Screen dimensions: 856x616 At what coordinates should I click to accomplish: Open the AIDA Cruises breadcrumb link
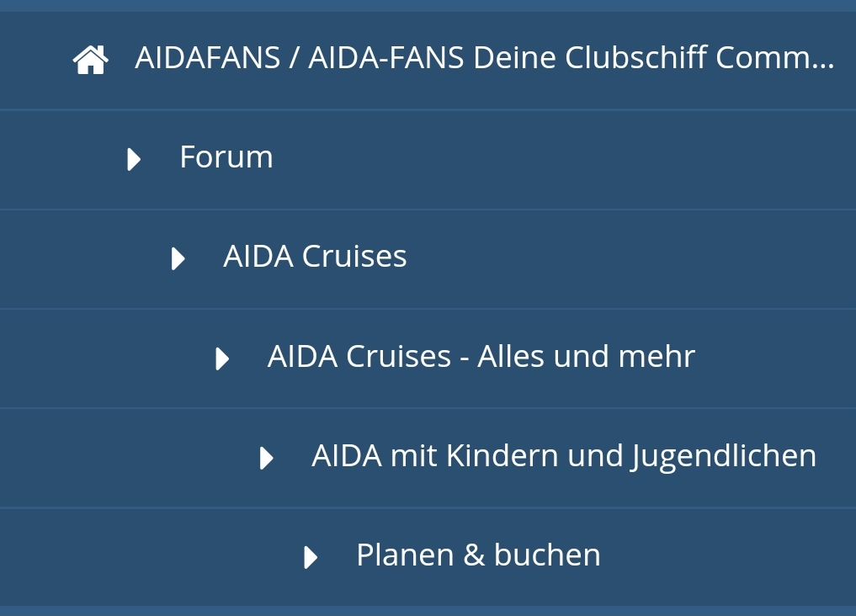(x=315, y=257)
